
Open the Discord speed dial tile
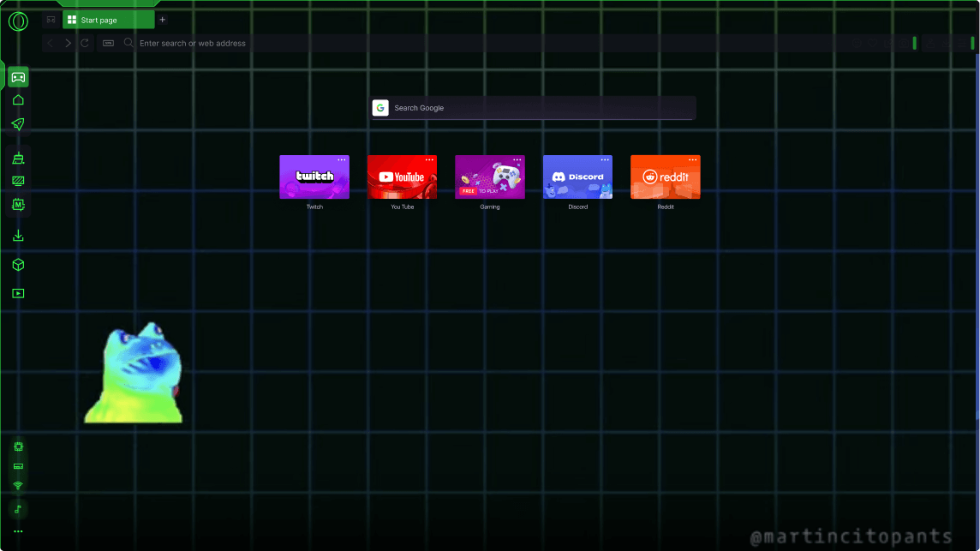(578, 177)
